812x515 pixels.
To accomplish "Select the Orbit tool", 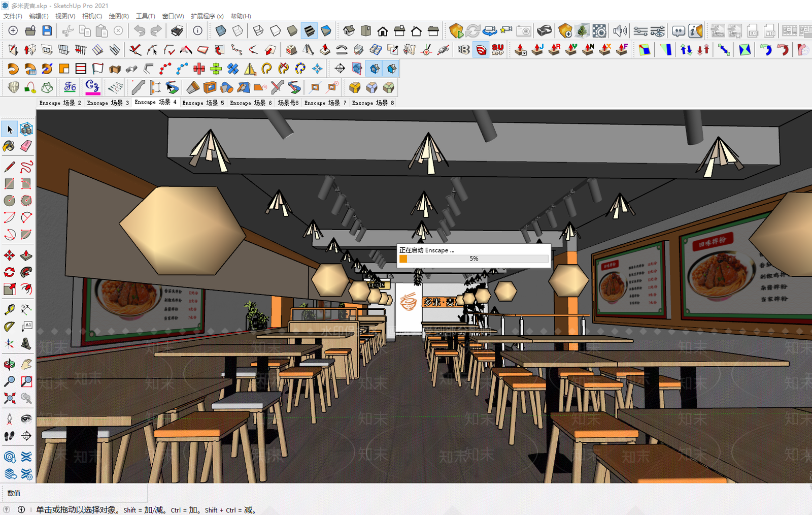I will (x=9, y=365).
